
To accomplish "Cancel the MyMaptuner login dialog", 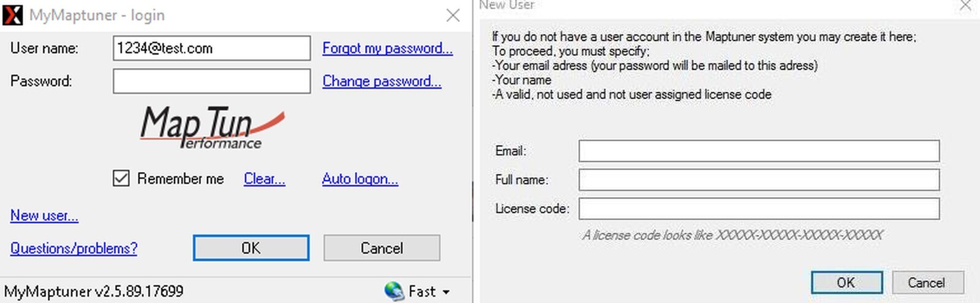I will click(x=382, y=248).
